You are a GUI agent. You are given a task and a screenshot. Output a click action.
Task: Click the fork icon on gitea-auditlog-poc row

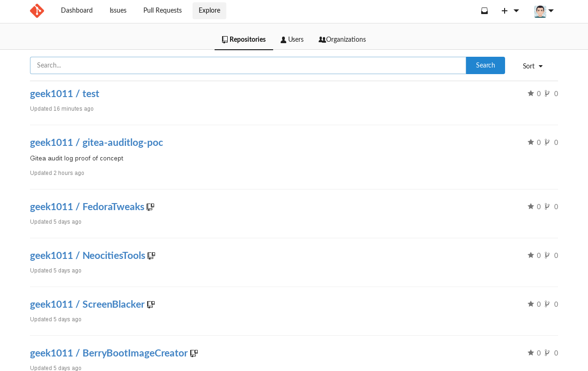pos(547,142)
